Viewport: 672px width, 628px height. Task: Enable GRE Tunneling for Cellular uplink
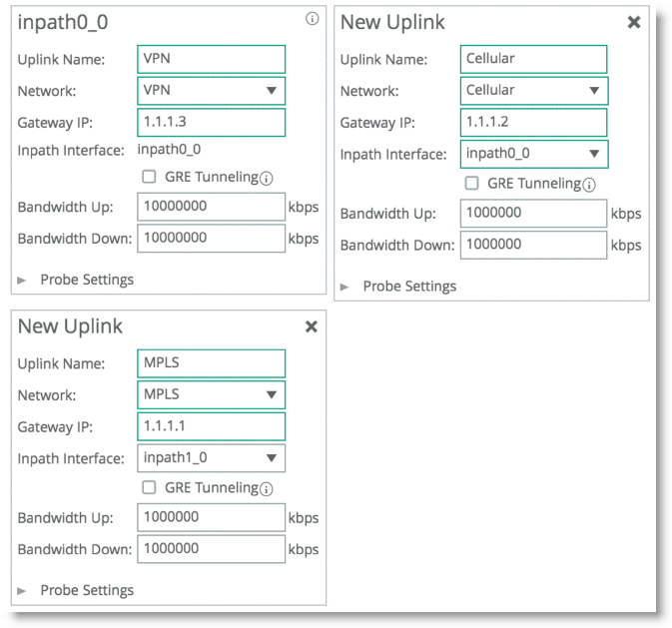(472, 184)
